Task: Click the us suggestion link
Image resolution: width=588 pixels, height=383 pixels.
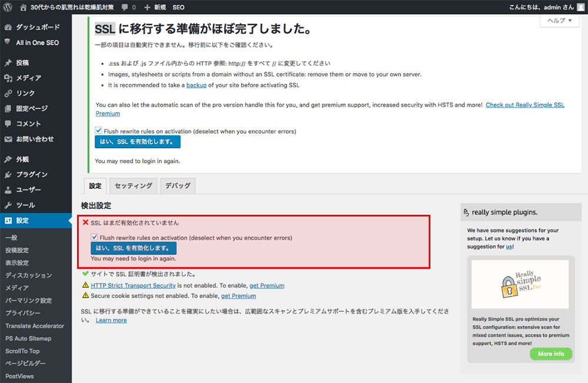Action: pyautogui.click(x=509, y=247)
